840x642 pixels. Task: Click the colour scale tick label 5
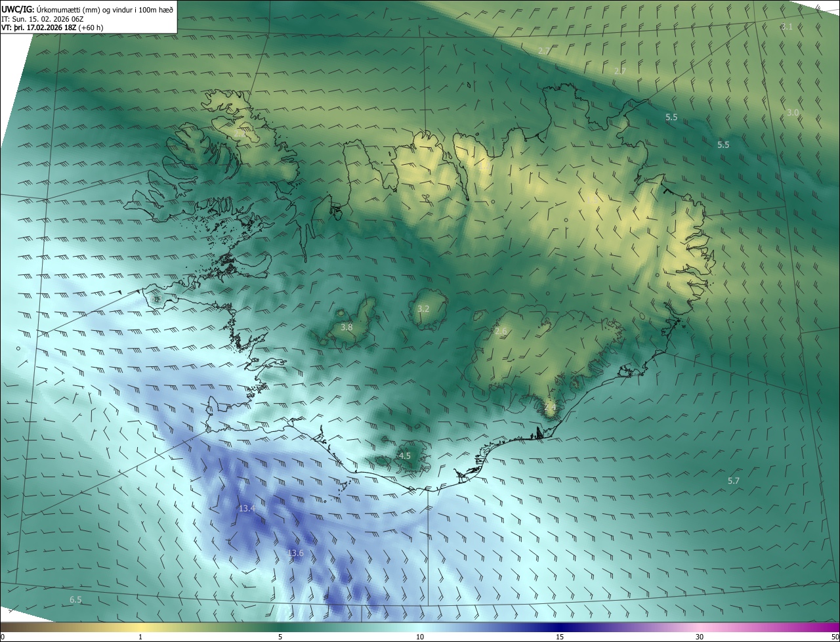click(x=280, y=637)
